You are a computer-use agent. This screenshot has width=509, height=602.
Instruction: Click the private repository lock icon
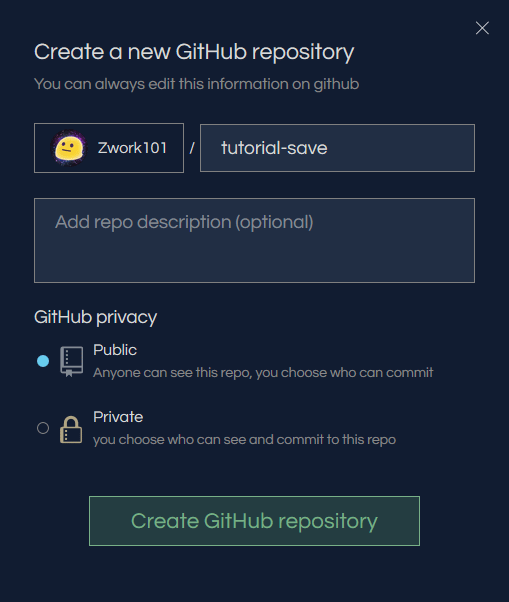coord(71,430)
